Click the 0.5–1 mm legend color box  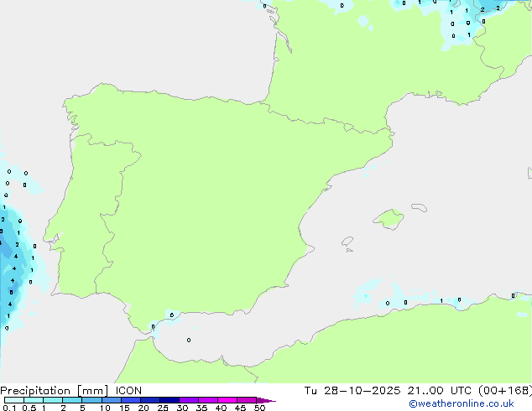click(x=34, y=400)
